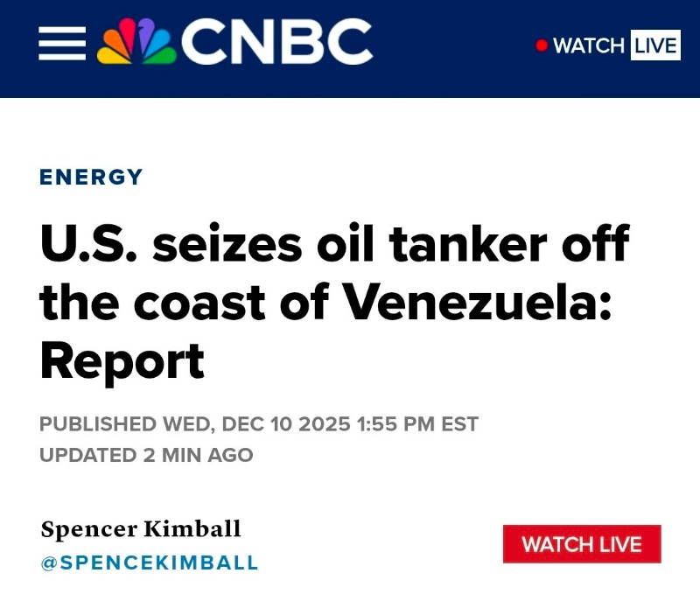
Task: Click the CNBC wordmark in header
Action: point(276,41)
